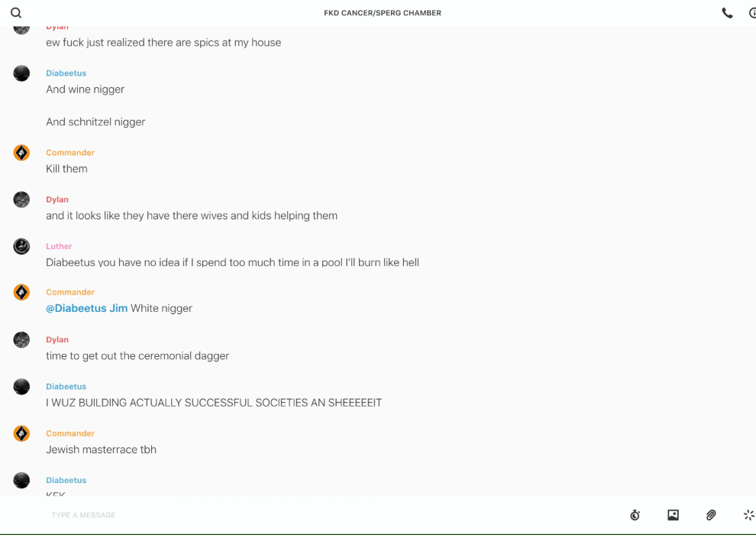Click Commander's orange avatar beside the @mention message
The image size is (756, 535).
click(21, 292)
